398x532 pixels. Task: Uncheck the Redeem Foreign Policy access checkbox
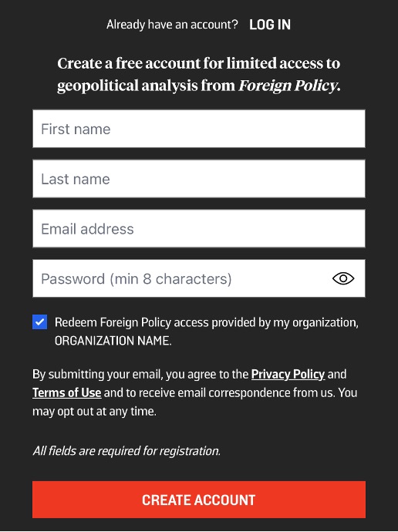39,322
